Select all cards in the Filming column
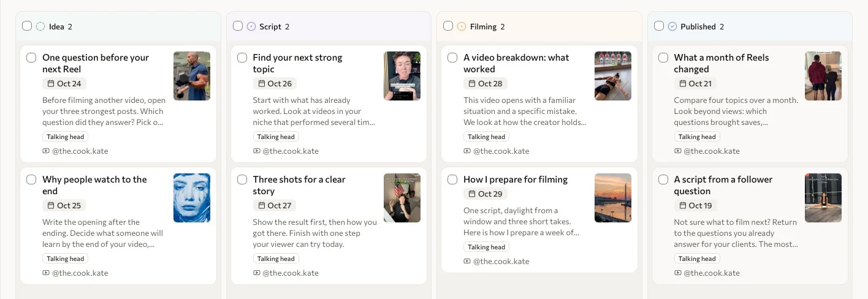Image resolution: width=868 pixels, height=299 pixels. pyautogui.click(x=448, y=26)
